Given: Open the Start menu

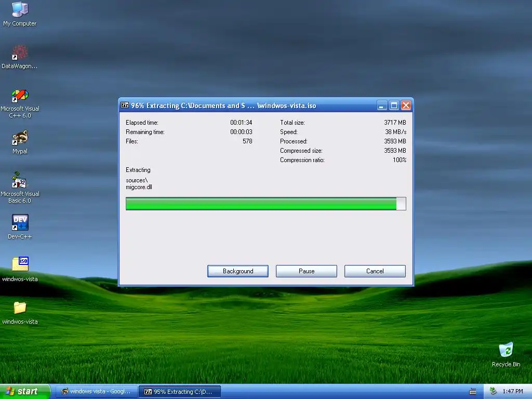Looking at the screenshot, I should tap(25, 392).
